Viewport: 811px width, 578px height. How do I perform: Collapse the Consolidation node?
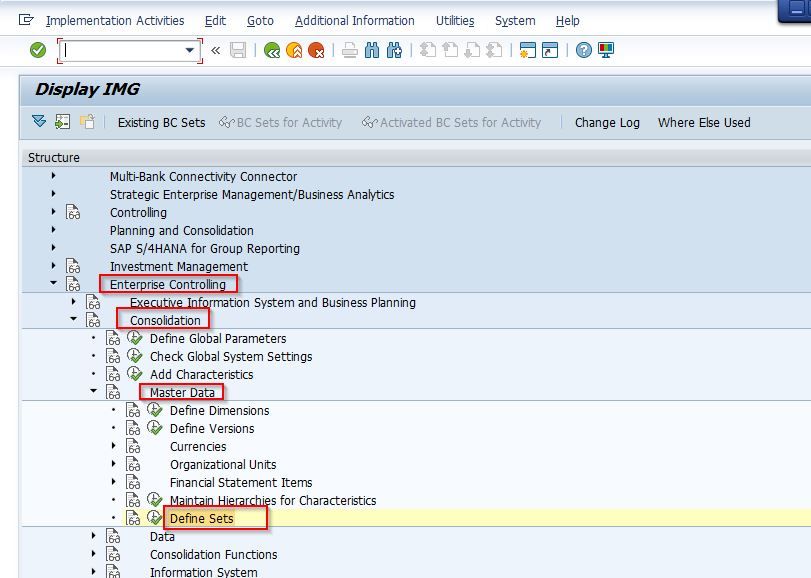[x=73, y=319]
